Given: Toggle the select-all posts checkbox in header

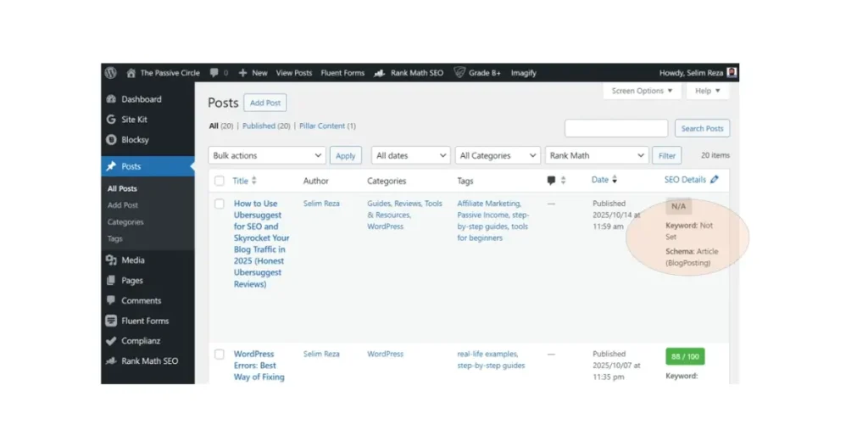Looking at the screenshot, I should [x=220, y=181].
